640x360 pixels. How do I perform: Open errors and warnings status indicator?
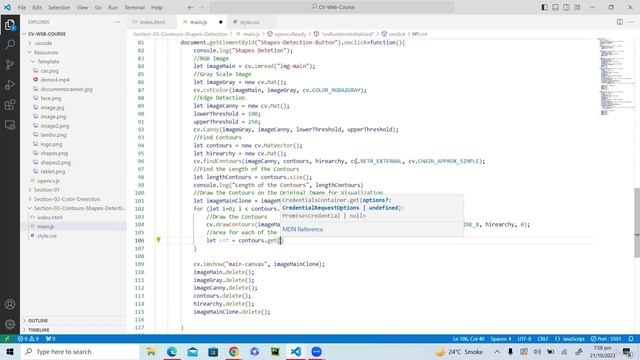28,339
